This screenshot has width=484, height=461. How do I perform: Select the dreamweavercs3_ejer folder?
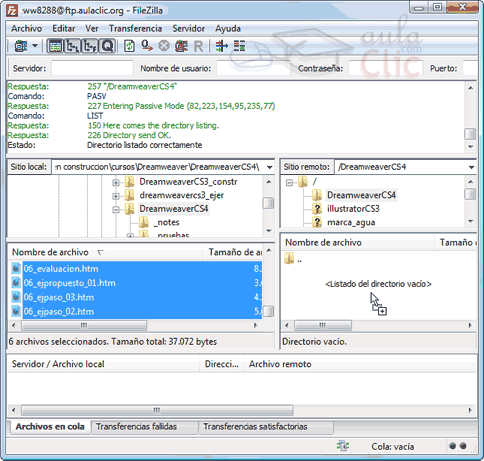tap(181, 195)
